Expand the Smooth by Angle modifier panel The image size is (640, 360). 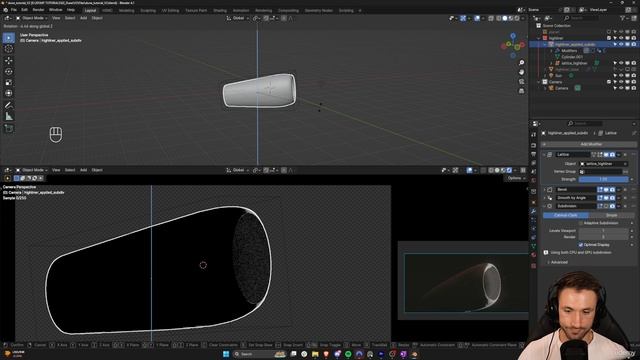[544, 198]
